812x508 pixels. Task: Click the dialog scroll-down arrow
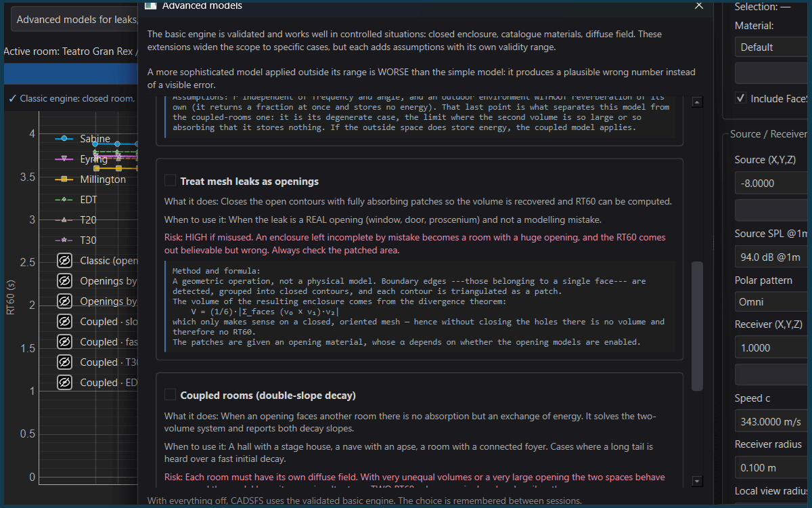pyautogui.click(x=697, y=481)
